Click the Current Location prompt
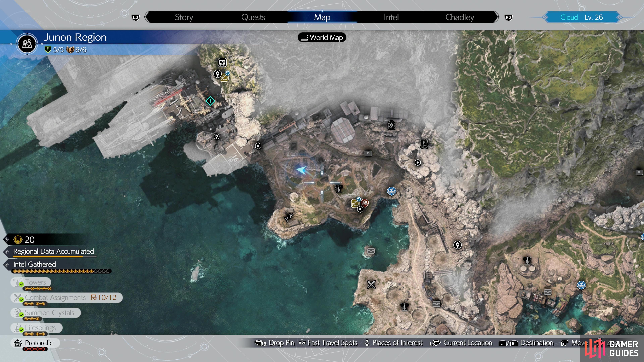Image resolution: width=644 pixels, height=362 pixels. pos(461,343)
